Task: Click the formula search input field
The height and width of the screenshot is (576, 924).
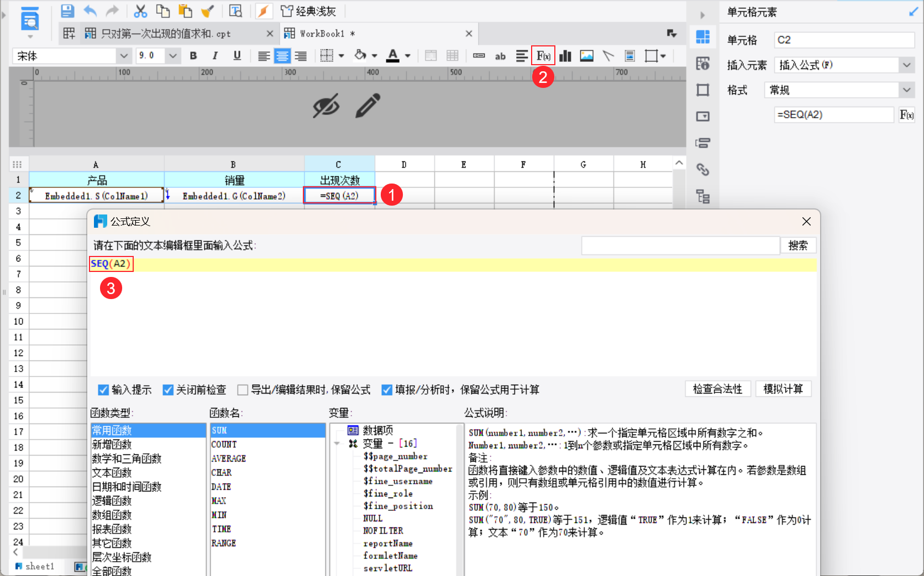Action: (x=680, y=245)
